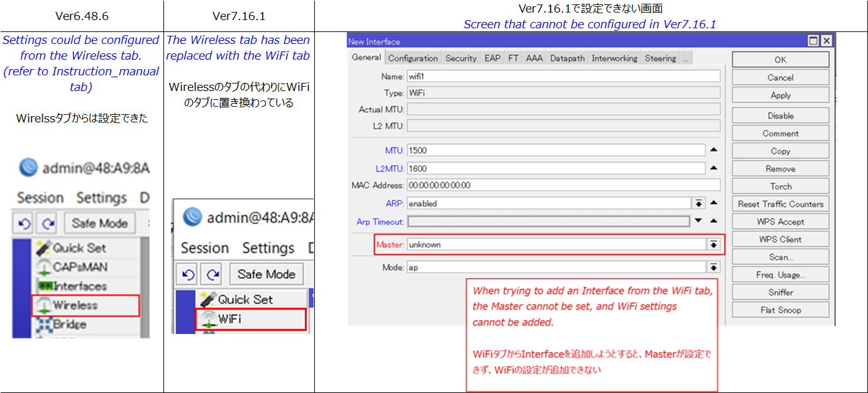868x393 pixels.
Task: Click the Sniffer button
Action: [781, 293]
